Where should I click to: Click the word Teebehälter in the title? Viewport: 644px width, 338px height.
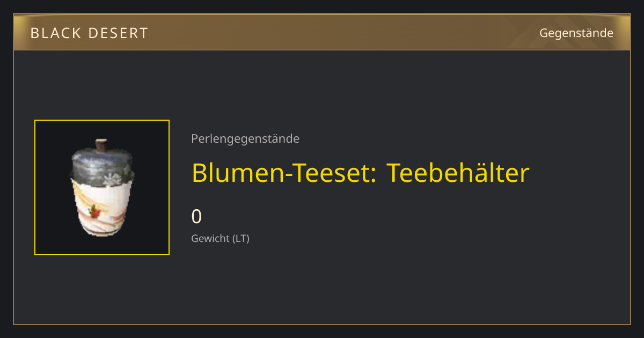(458, 173)
